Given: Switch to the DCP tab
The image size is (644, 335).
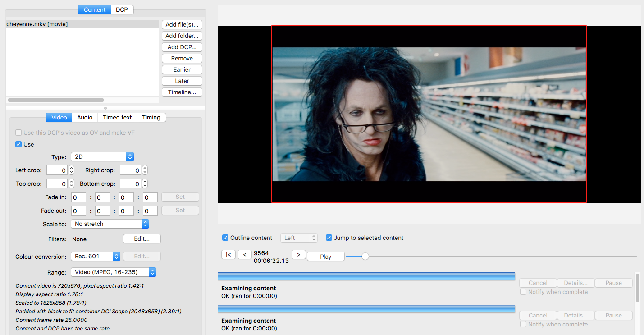Looking at the screenshot, I should click(x=122, y=9).
